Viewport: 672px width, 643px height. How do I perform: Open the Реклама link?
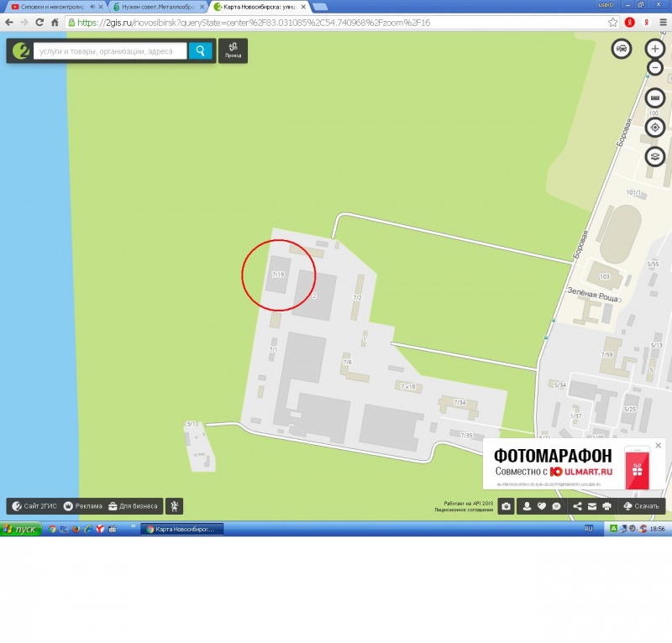click(83, 506)
